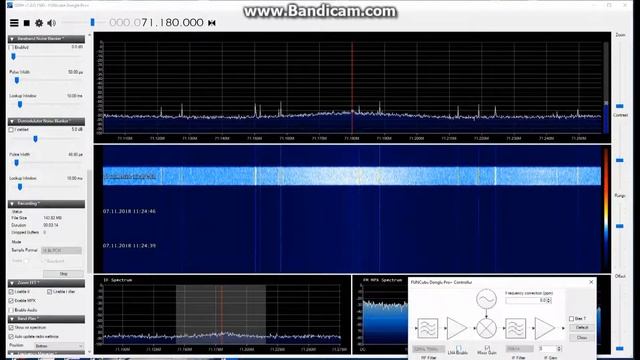Adjust Demodulator Noise Blanker Lookup Window slider
640x360 pixels.
click(x=20, y=187)
